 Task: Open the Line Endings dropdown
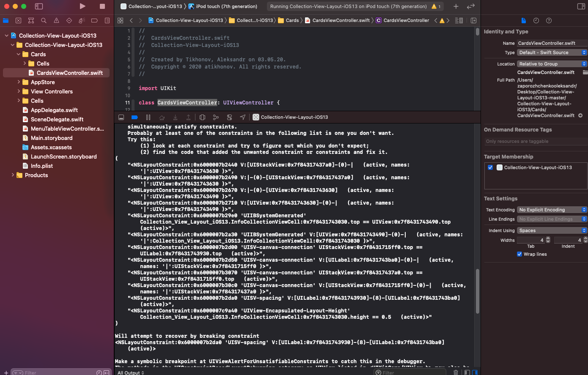[x=552, y=219]
